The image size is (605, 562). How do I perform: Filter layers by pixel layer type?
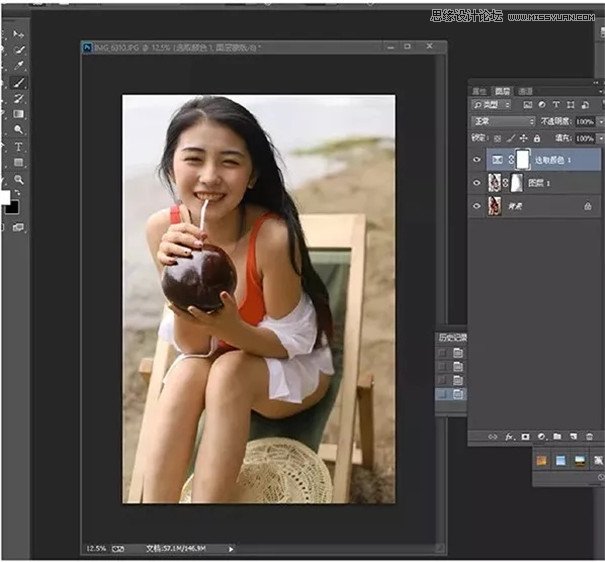(527, 105)
